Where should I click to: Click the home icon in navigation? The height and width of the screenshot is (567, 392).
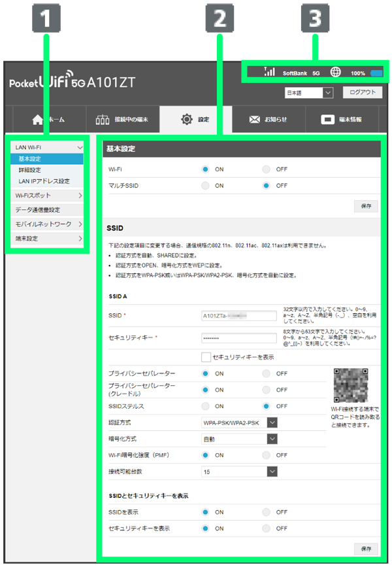(38, 120)
